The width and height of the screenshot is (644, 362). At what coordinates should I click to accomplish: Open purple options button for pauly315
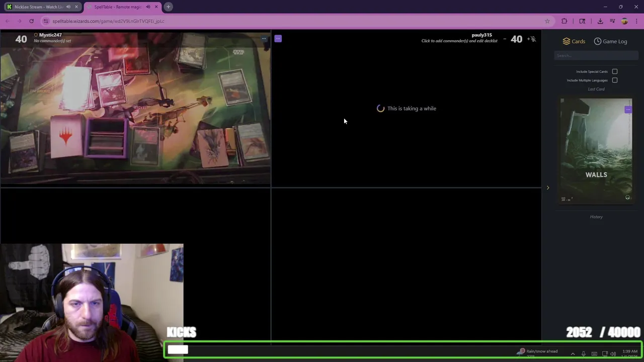pos(278,39)
